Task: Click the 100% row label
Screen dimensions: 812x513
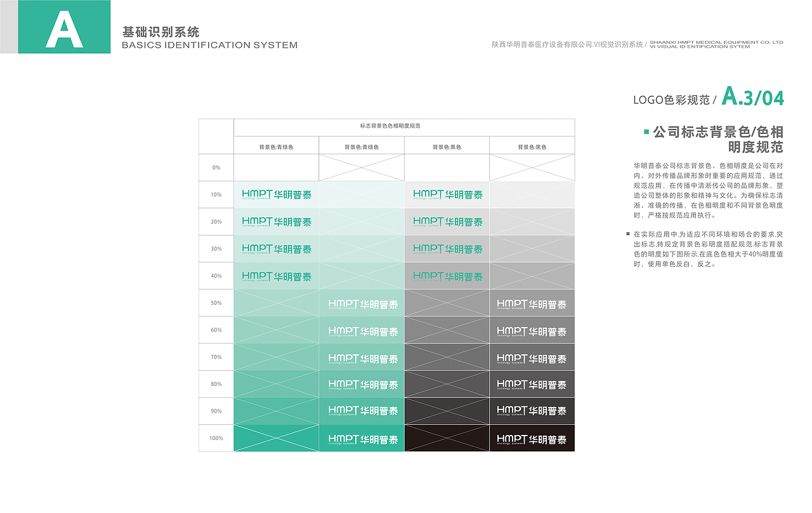Action: tap(216, 438)
